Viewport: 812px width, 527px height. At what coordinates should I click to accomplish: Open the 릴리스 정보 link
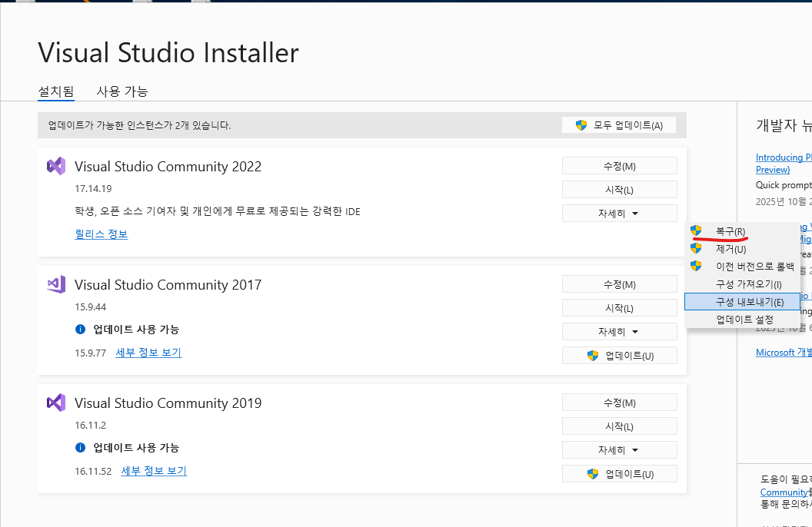(x=101, y=234)
